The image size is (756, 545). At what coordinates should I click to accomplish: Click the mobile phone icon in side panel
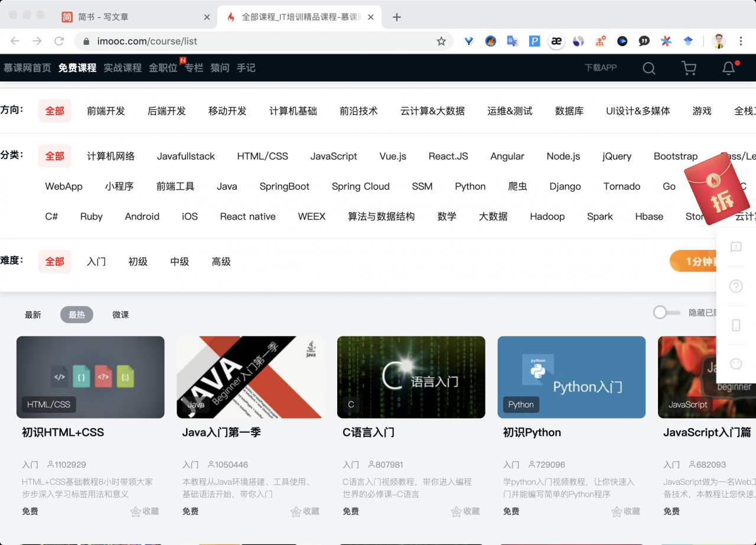736,325
